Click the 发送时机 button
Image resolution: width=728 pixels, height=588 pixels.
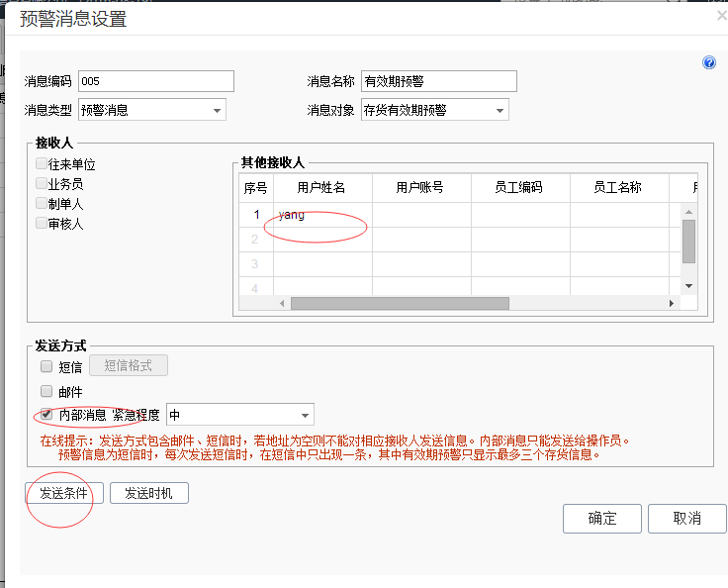click(148, 493)
